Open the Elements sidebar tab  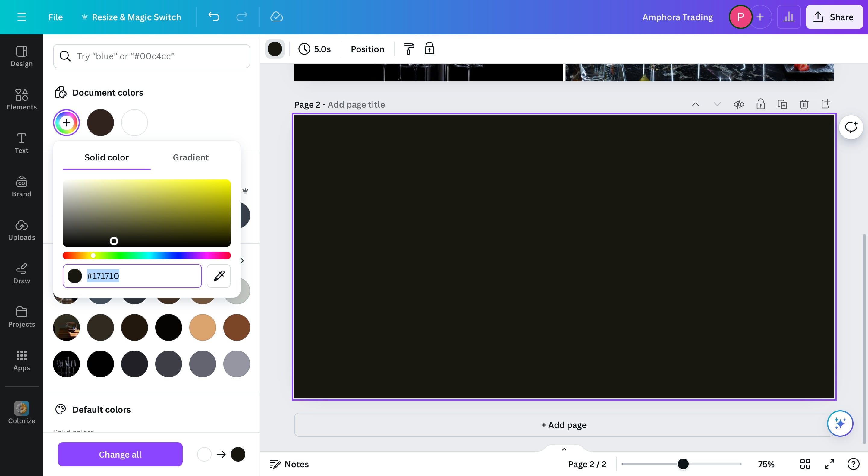pyautogui.click(x=22, y=100)
